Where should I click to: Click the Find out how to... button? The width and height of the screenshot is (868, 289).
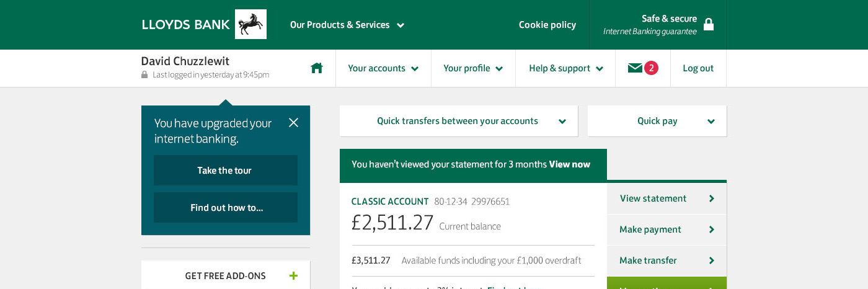click(x=226, y=208)
